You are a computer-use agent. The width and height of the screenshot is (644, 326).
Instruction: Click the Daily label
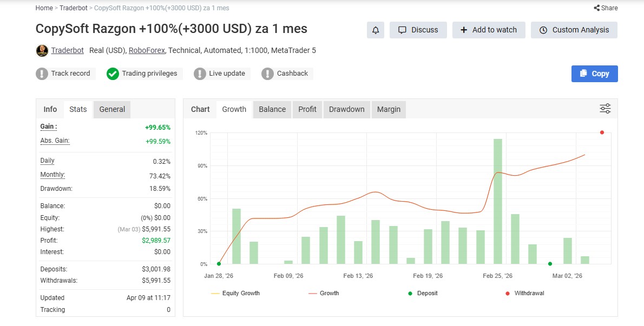(47, 161)
